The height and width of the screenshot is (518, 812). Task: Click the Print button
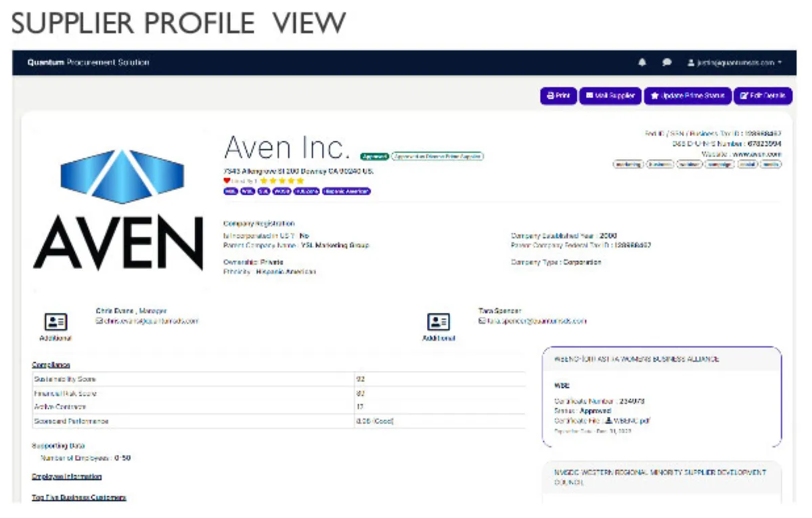click(558, 96)
